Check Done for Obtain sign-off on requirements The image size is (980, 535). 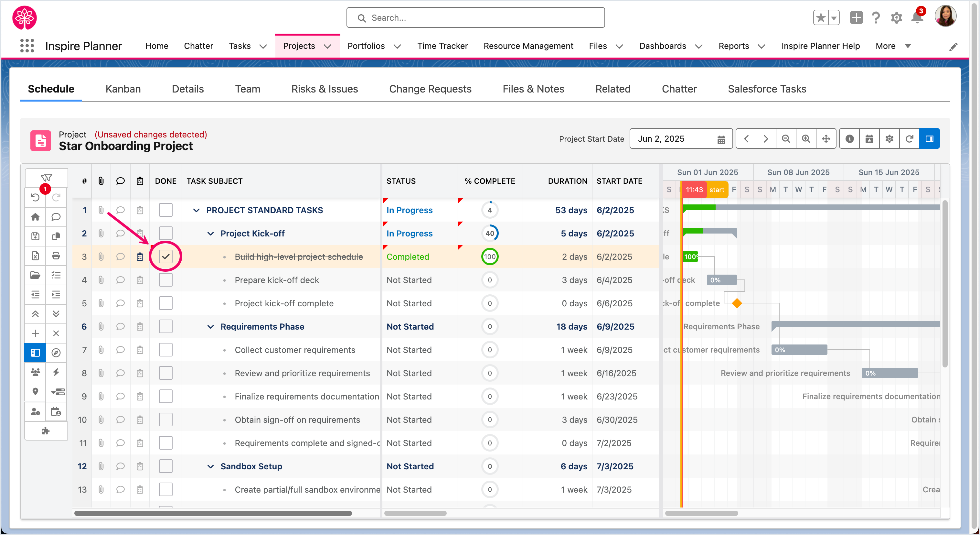tap(166, 420)
